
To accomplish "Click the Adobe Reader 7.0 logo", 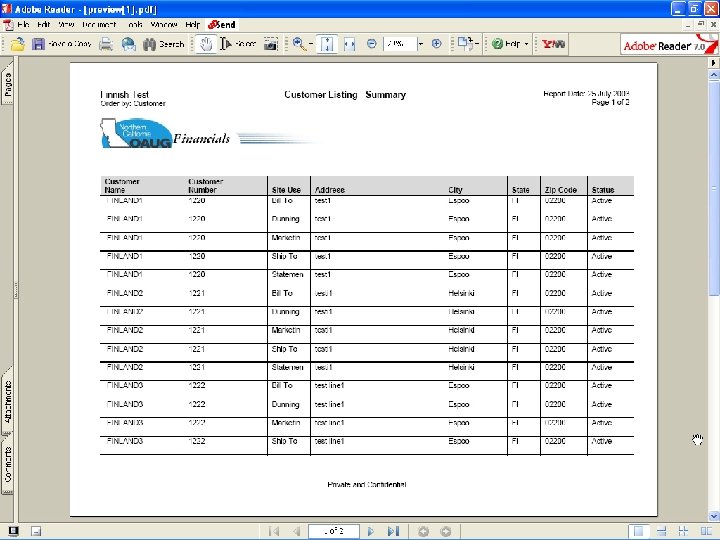I will click(669, 45).
